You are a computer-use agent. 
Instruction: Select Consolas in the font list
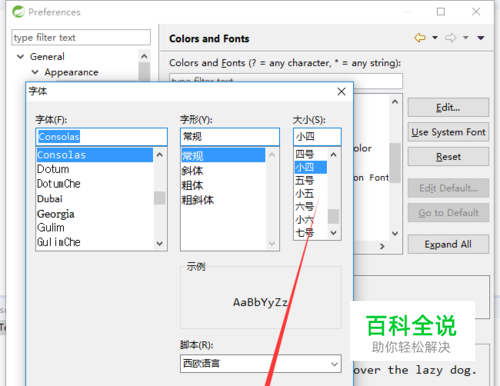click(x=95, y=155)
